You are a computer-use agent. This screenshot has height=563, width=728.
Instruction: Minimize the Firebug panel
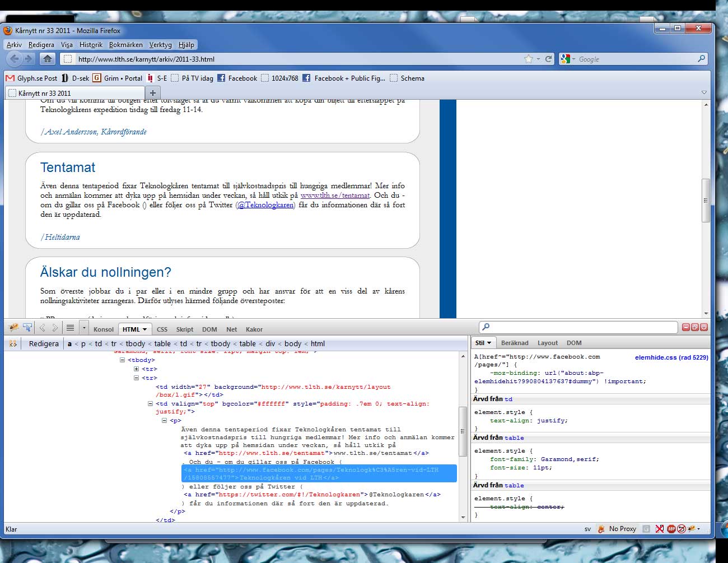[686, 327]
